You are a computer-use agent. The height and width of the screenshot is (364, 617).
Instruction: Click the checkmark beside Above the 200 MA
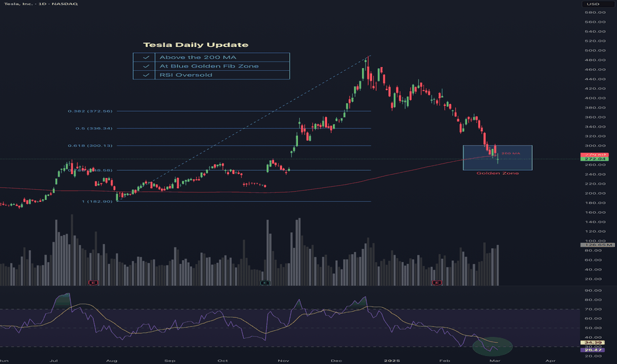[146, 58]
